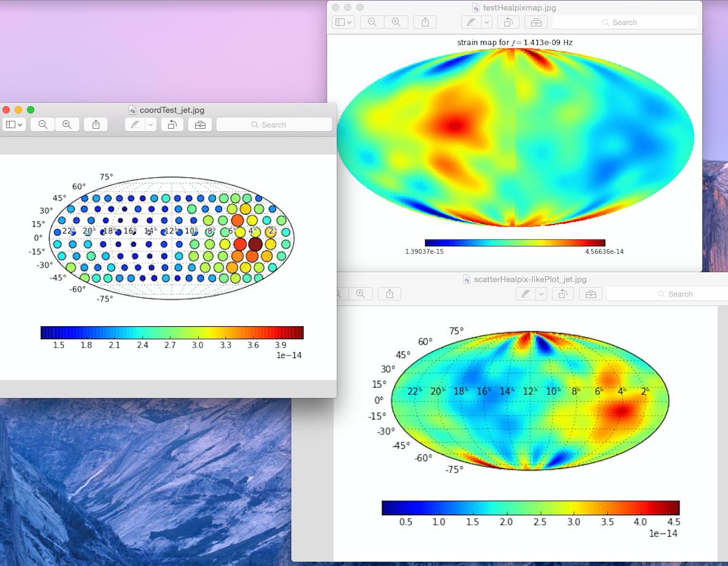Share the scatterHealpix-likePlot_jet.jpg file
This screenshot has width=728, height=566.
389,294
